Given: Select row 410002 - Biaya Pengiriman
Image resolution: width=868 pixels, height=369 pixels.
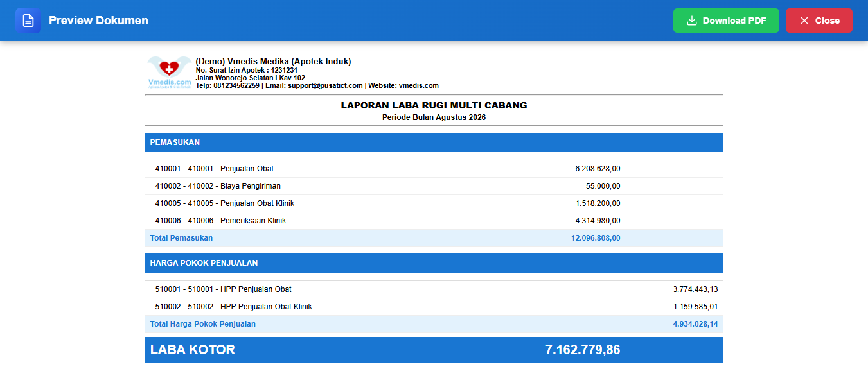Looking at the screenshot, I should pos(434,186).
